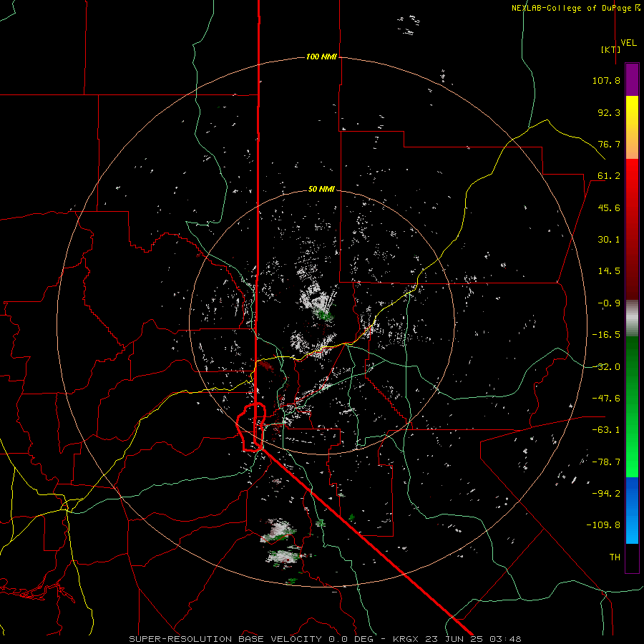Click the -63.1 value on the velocity scale
Viewport: 644px width, 644px height.
click(x=606, y=430)
